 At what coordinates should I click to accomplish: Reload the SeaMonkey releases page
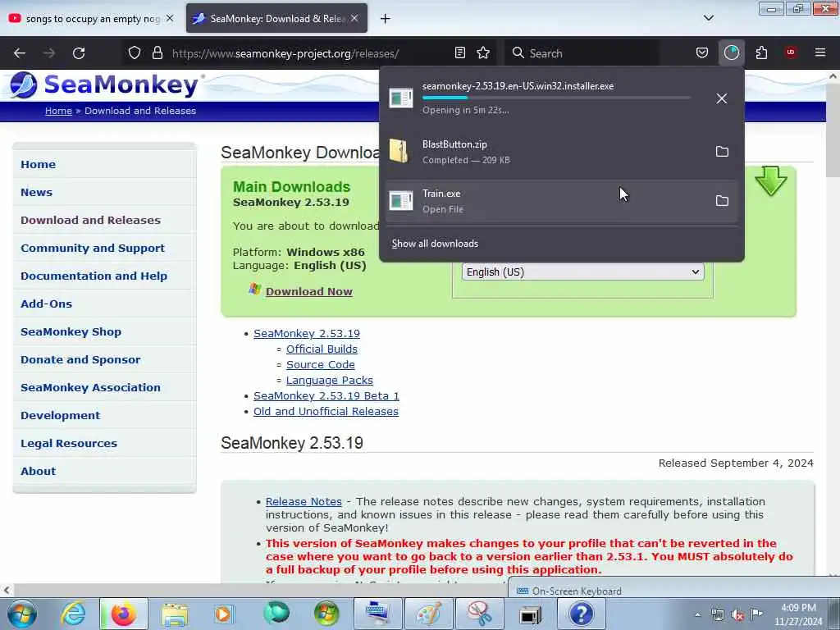(x=79, y=53)
